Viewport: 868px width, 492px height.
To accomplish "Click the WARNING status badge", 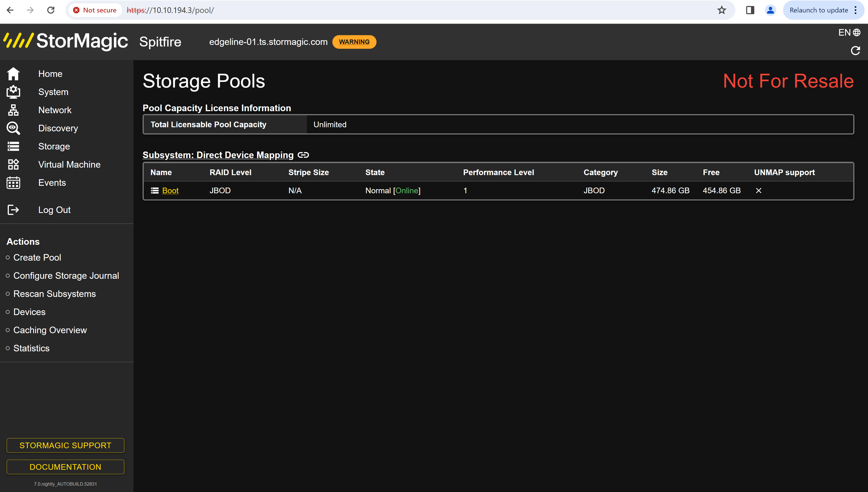I will click(x=354, y=42).
